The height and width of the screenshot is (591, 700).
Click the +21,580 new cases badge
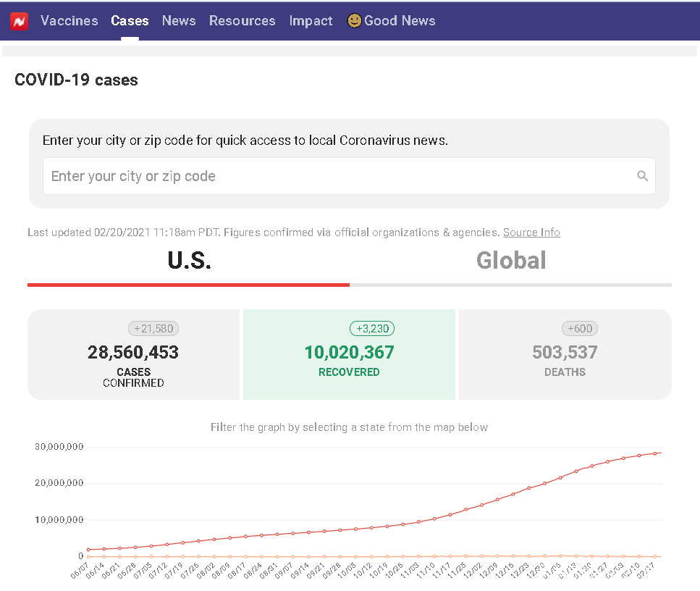point(153,329)
